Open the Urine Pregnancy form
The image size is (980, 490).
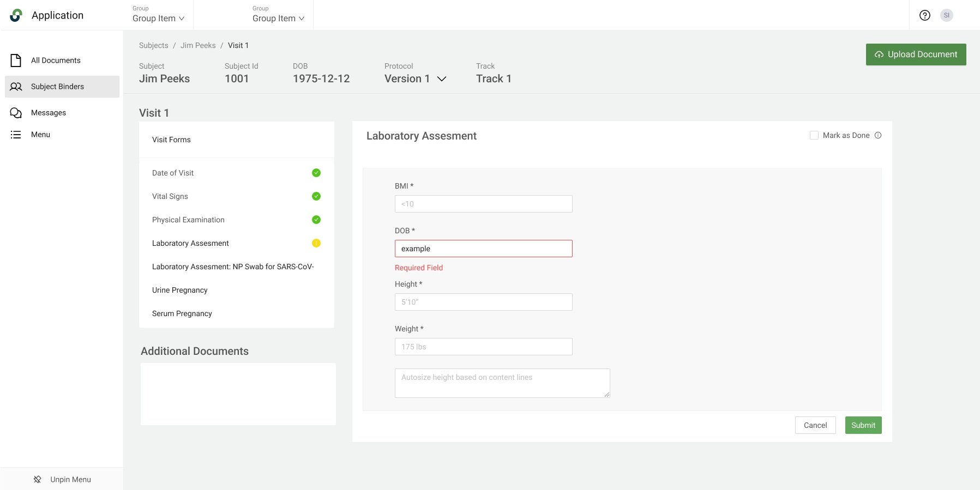pyautogui.click(x=237, y=290)
